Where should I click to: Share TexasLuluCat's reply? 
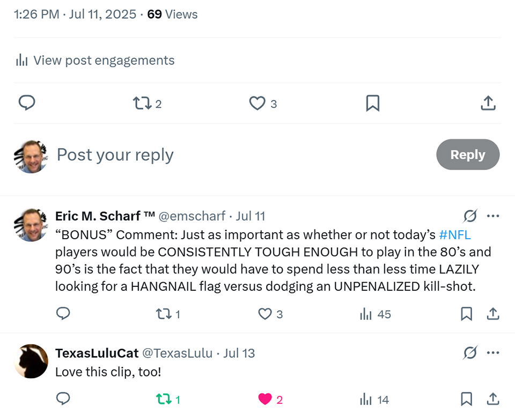click(x=492, y=399)
